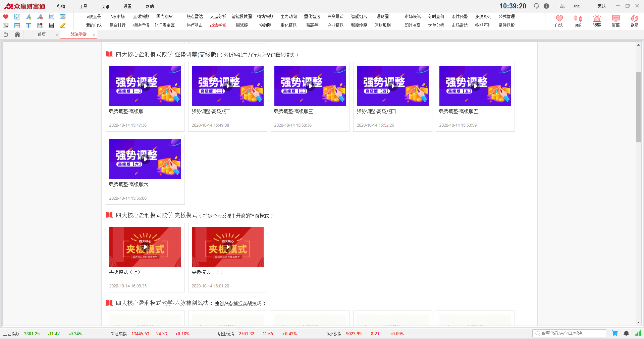The width and height of the screenshot is (644, 339).
Task: Open the 预警 alarm siren icon
Action: coord(597,21)
